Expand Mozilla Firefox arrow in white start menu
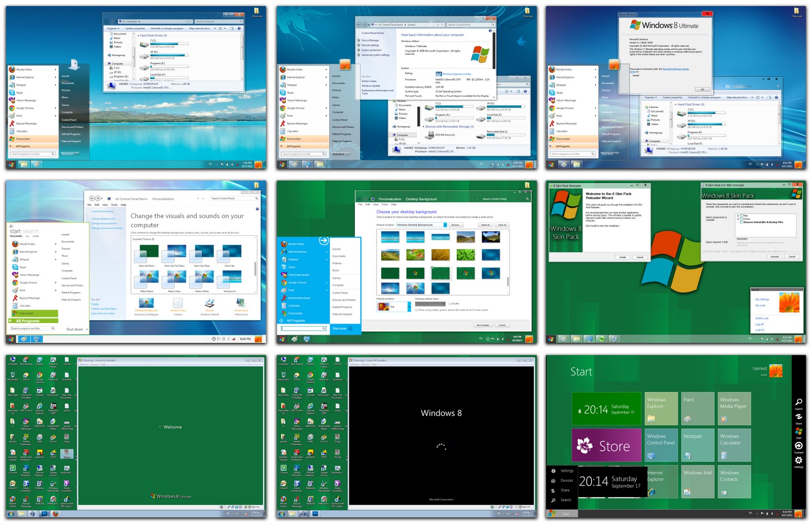Viewport: 812px width, 532px height. pos(56,244)
